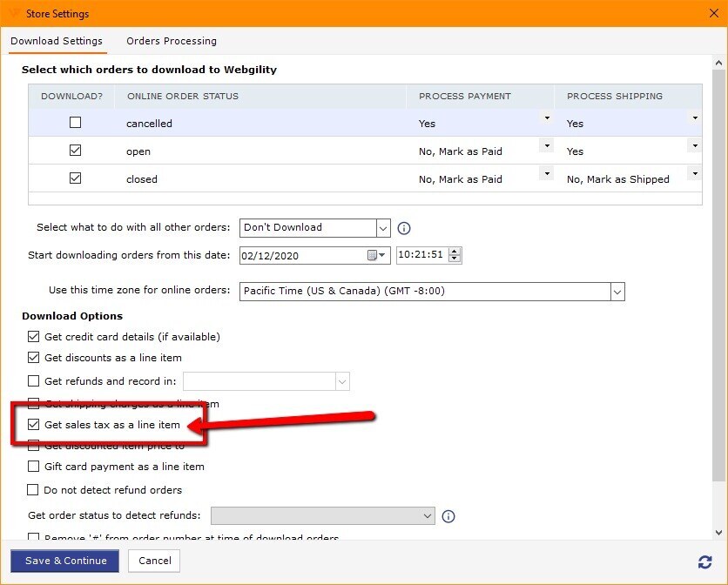Screen dimensions: 728x585
Task: Click the refresh icon at bottom right
Action: click(704, 561)
